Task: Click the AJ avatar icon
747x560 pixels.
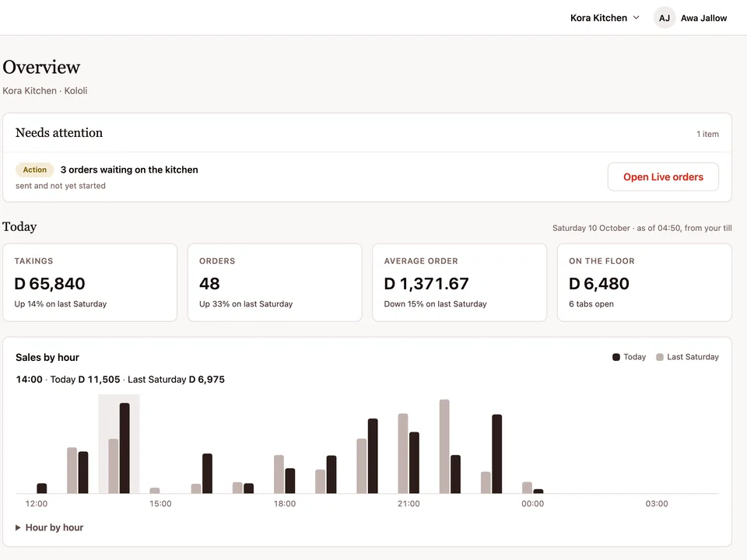Action: pos(665,18)
